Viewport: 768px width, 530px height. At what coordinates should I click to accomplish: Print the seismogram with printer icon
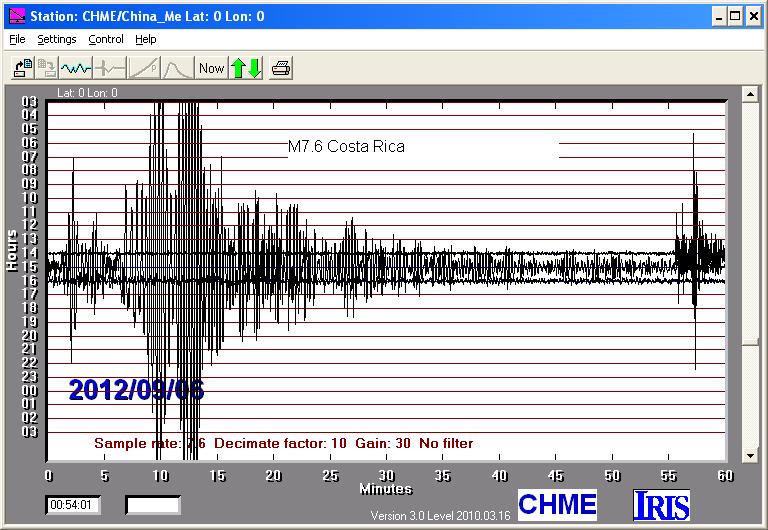point(281,68)
